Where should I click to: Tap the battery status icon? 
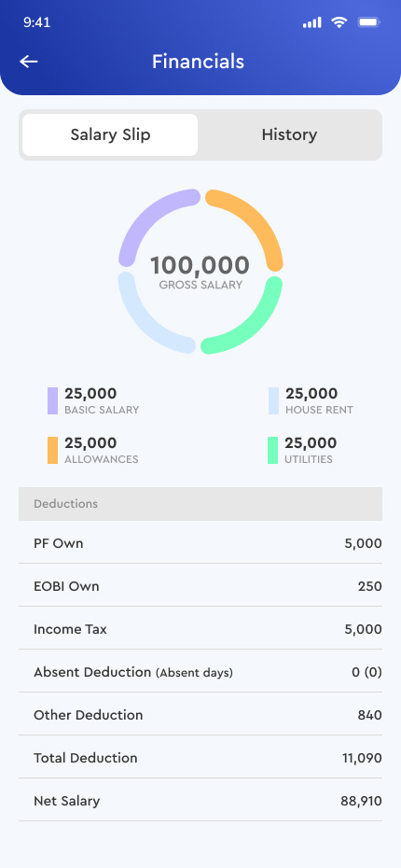click(368, 22)
